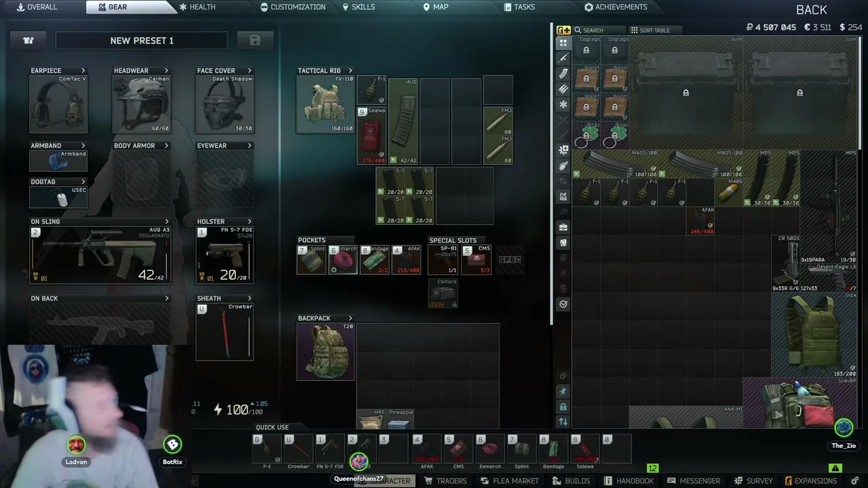Click the gear panel vertical scrollbar
This screenshot has height=488, width=868.
(552, 174)
